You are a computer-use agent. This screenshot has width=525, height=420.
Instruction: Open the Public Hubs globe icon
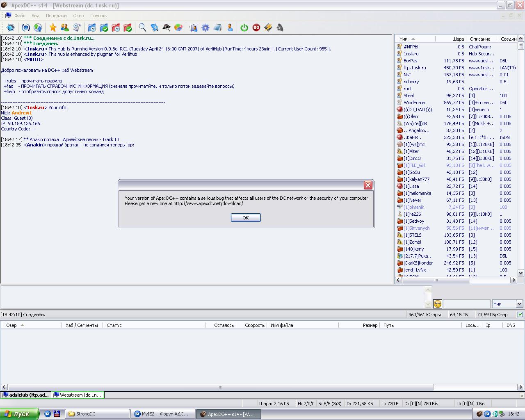pos(11,27)
